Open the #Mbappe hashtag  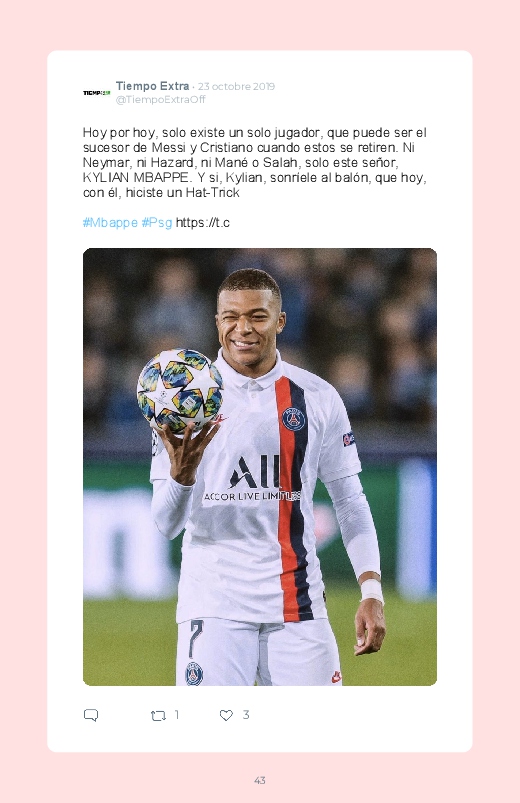pos(110,223)
